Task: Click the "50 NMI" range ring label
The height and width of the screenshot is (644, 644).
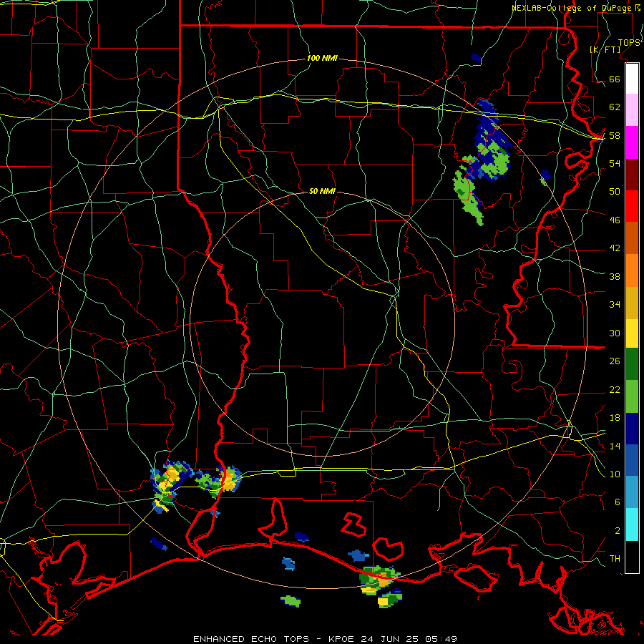Action: (322, 191)
